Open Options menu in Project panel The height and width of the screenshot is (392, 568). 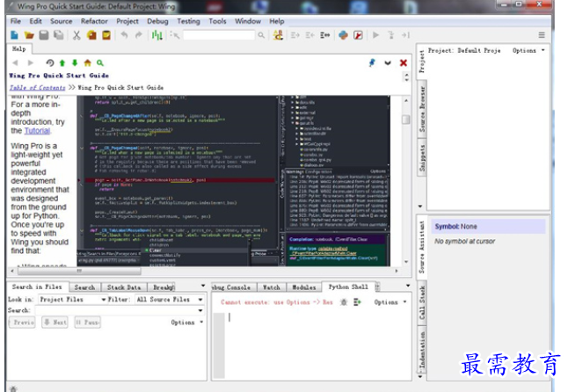point(528,51)
